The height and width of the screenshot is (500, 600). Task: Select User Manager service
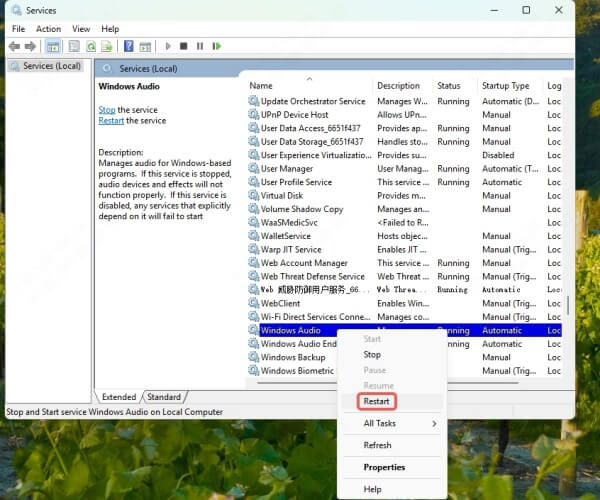(x=405, y=169)
